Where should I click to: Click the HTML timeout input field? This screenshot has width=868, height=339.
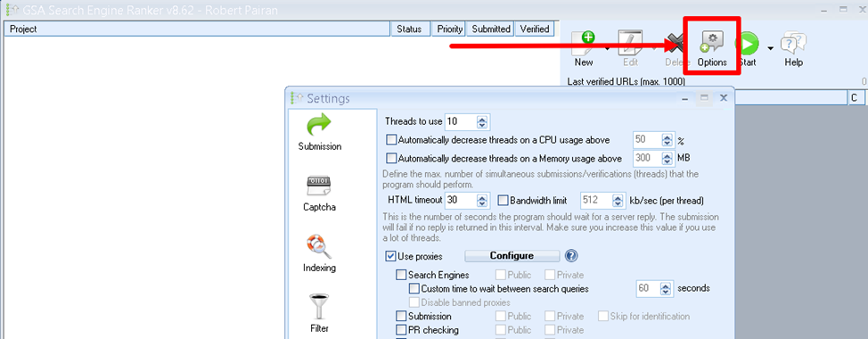click(461, 200)
